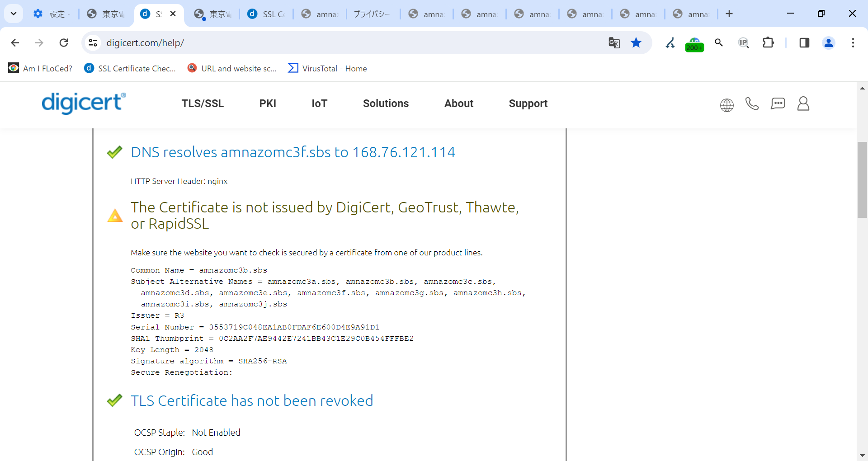
Task: Go back to previous page
Action: pyautogui.click(x=15, y=42)
